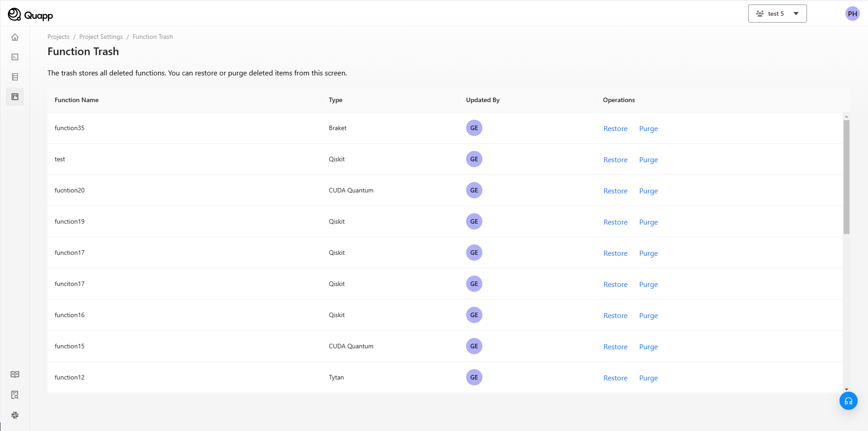
Task: Click the server stack icon in sidebar
Action: click(x=15, y=77)
